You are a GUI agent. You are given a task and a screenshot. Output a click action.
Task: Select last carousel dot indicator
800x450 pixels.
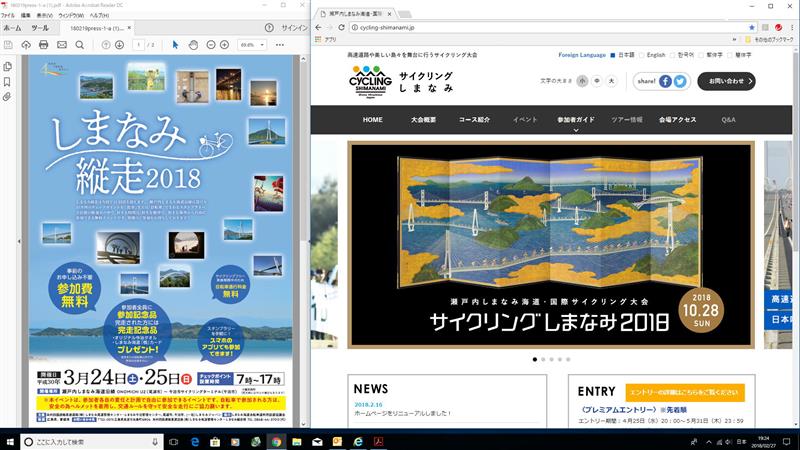pyautogui.click(x=568, y=359)
